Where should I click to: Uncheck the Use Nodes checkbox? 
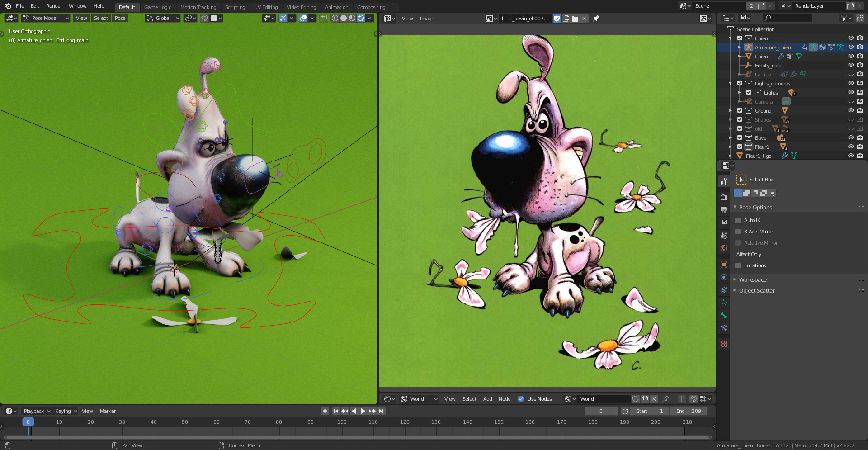coord(521,399)
